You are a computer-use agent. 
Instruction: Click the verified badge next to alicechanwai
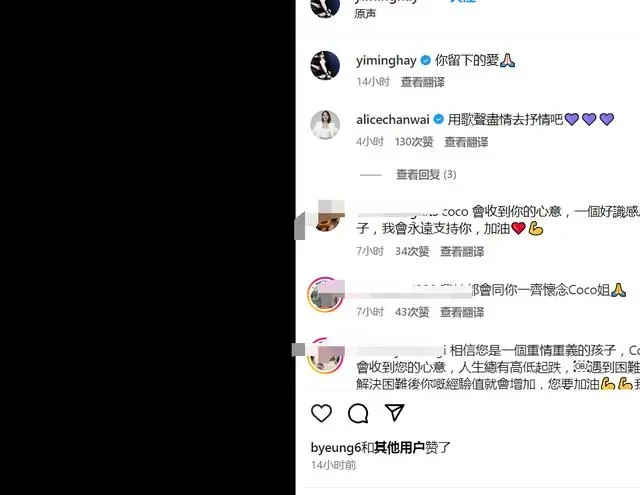438,119
